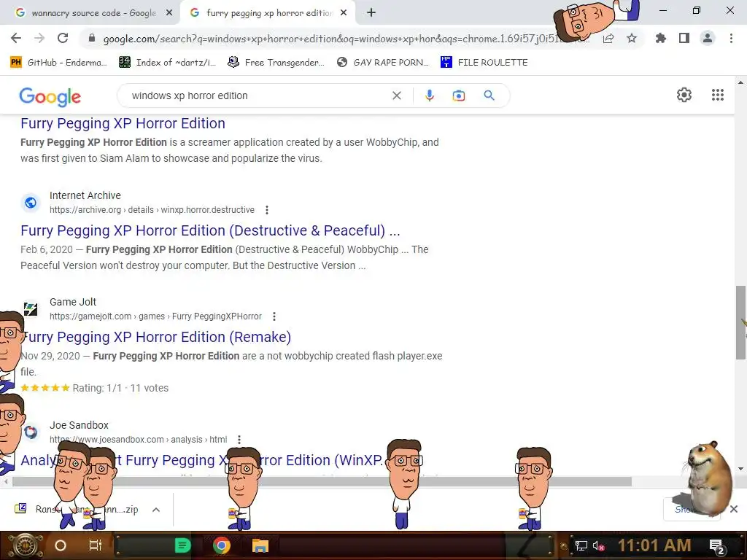Click the Internet Archive site icon

coord(31,203)
